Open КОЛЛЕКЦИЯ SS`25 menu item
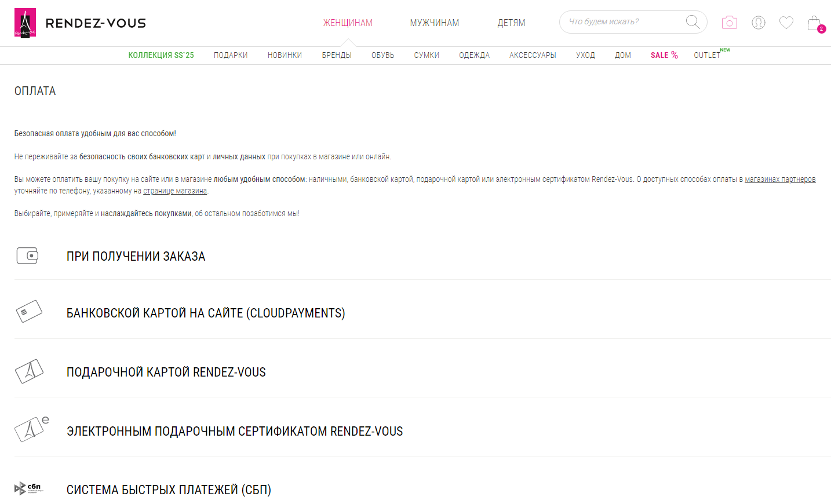831x504 pixels. pyautogui.click(x=161, y=55)
